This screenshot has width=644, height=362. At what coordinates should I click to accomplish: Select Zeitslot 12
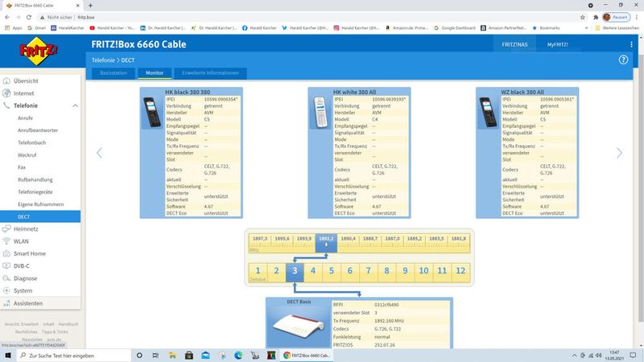tap(460, 272)
